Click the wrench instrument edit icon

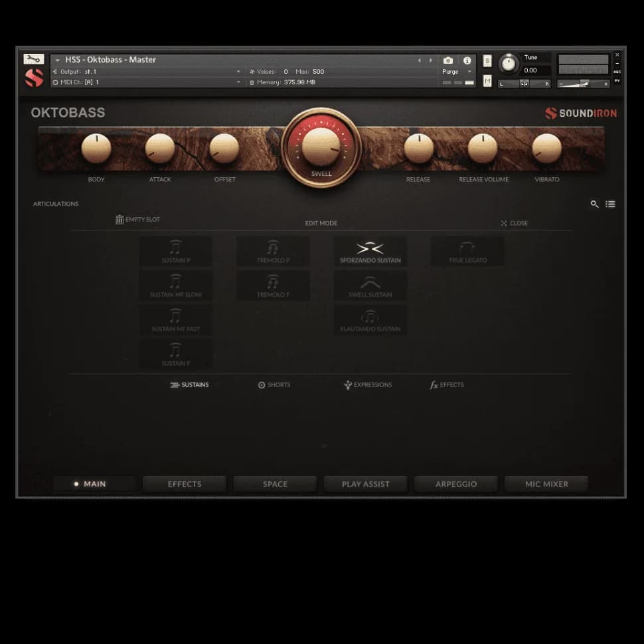coord(33,58)
